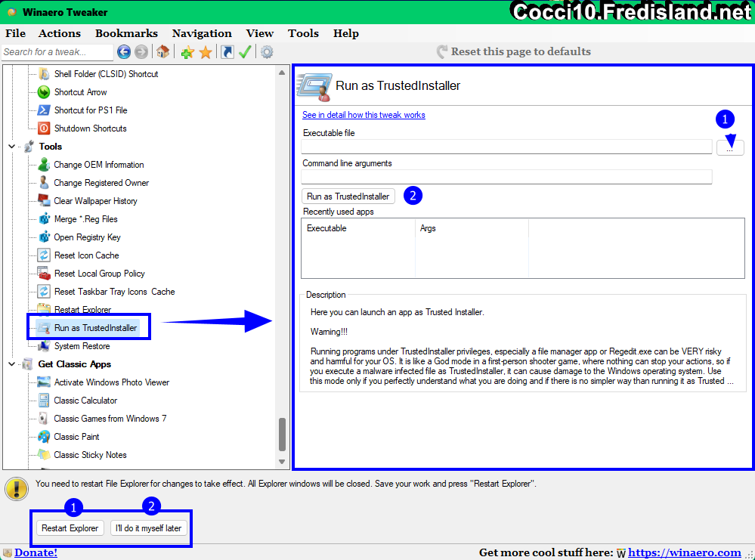
Task: Open 'See in detail how this tweak works'
Action: (x=364, y=115)
